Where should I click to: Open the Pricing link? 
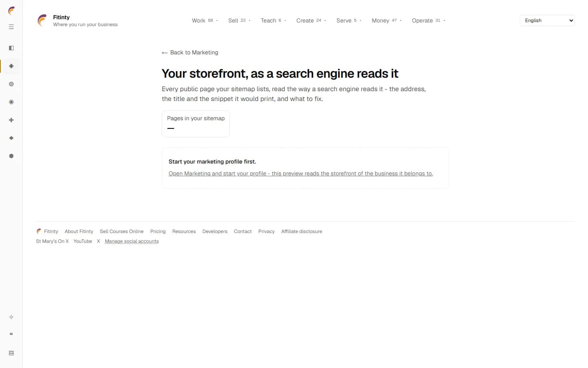[x=158, y=231]
